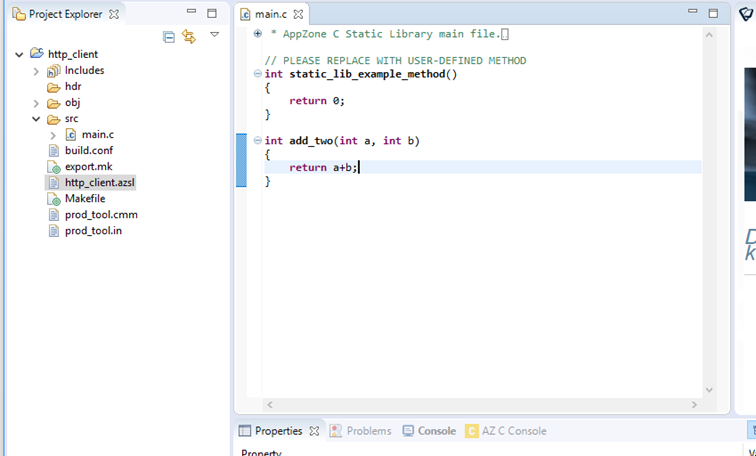Image resolution: width=756 pixels, height=456 pixels.
Task: Minimize the Project Explorer panel
Action: 191,11
